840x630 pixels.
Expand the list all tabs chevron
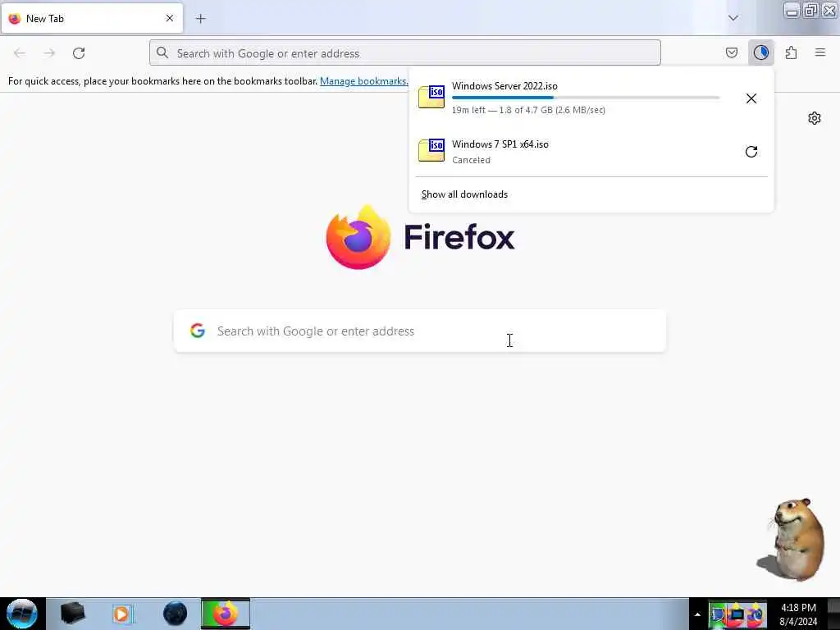point(733,18)
